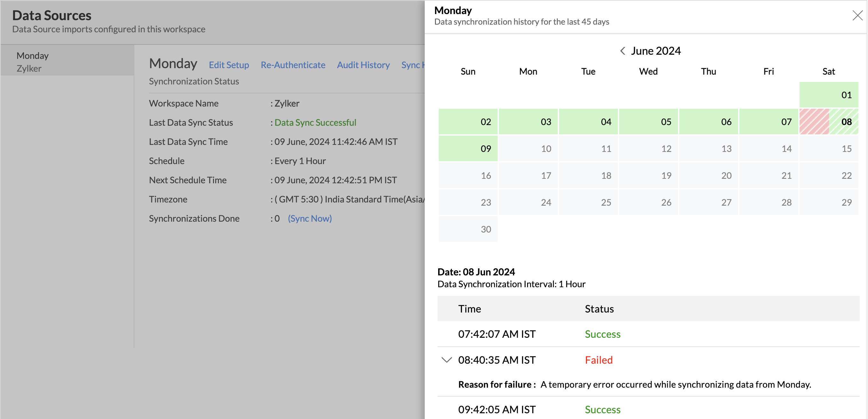The image size is (868, 419).
Task: Go to previous month from June 2024
Action: coord(622,51)
